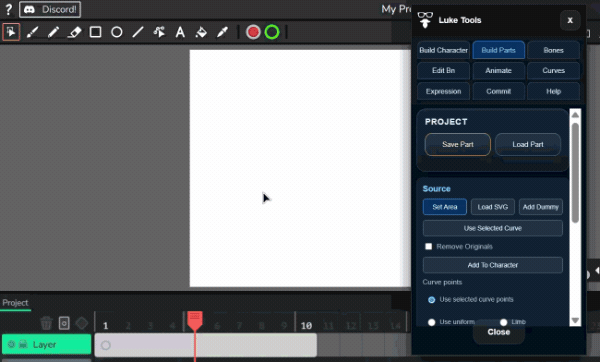Switch to Curves tab
600x362 pixels.
(x=553, y=70)
